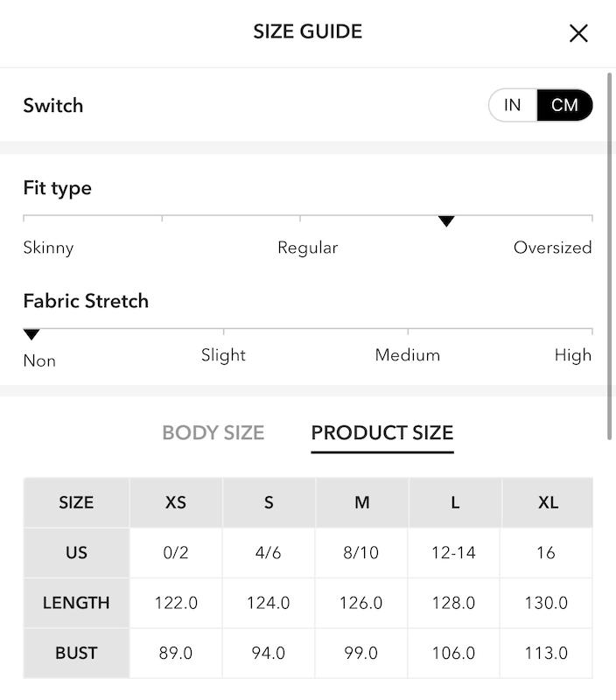The height and width of the screenshot is (700, 616).
Task: Click the XS column header
Action: click(x=176, y=502)
